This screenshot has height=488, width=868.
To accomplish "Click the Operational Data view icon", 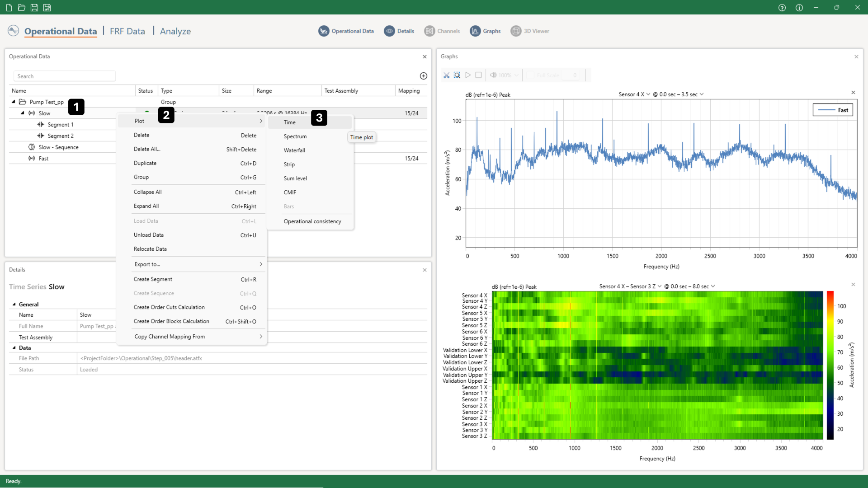I will point(324,31).
